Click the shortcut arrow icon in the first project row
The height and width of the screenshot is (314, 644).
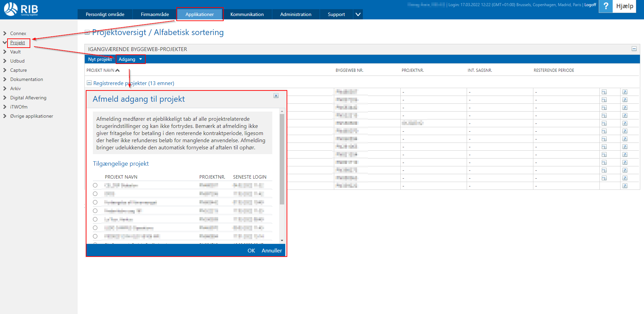[x=625, y=92]
